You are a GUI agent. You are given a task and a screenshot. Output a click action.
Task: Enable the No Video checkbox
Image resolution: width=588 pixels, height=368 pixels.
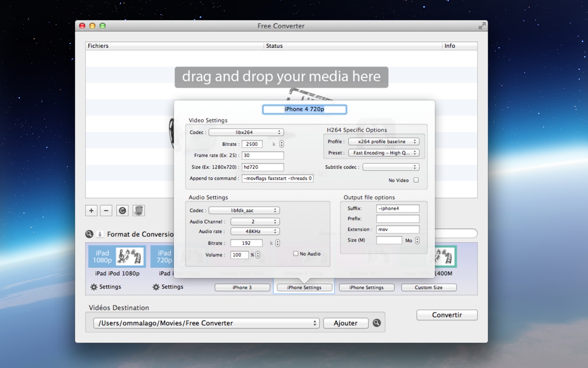click(x=416, y=180)
